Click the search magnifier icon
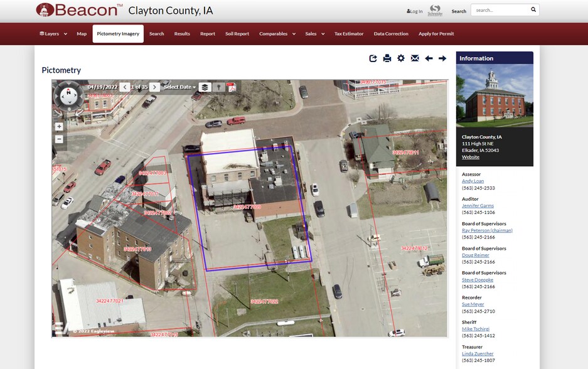 (x=533, y=10)
